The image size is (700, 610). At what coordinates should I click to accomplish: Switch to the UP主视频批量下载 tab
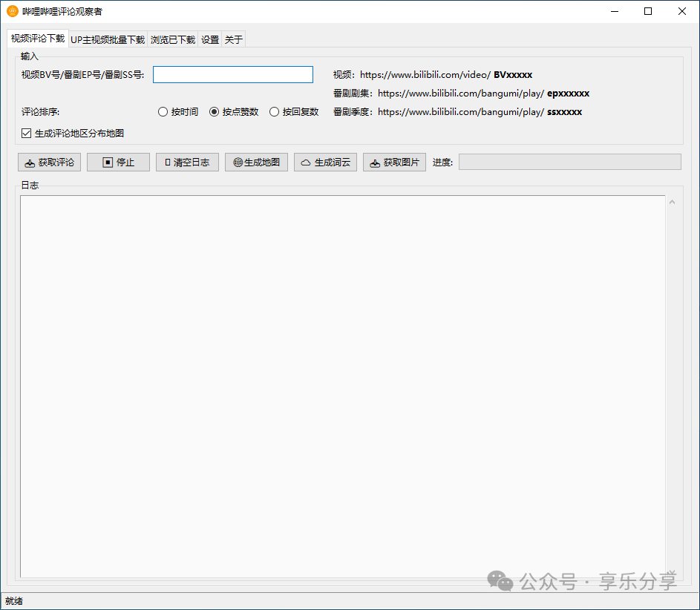[108, 40]
